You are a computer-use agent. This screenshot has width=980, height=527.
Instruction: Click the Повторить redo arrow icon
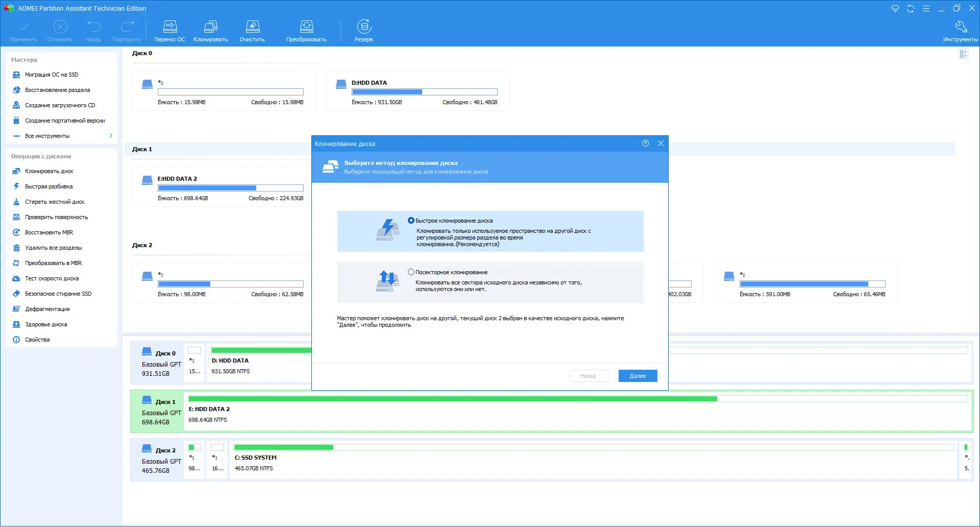[127, 31]
